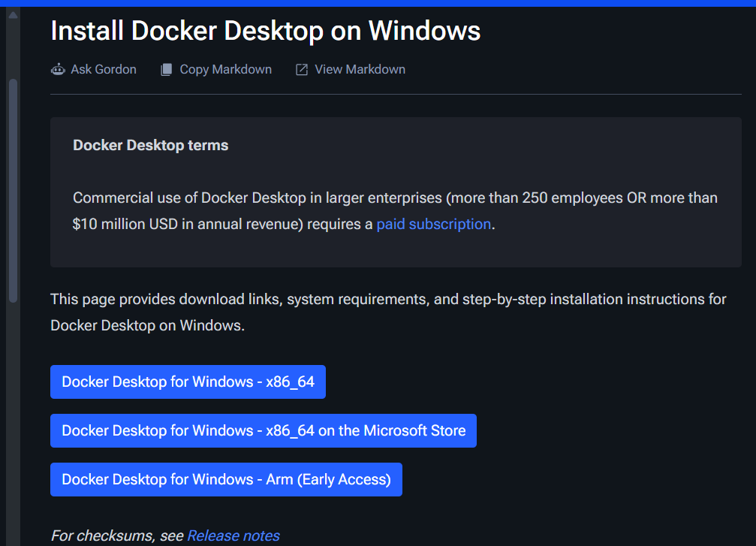Click the Docker Desktop terms heading
Viewport: 756px width, 546px height.
click(150, 145)
